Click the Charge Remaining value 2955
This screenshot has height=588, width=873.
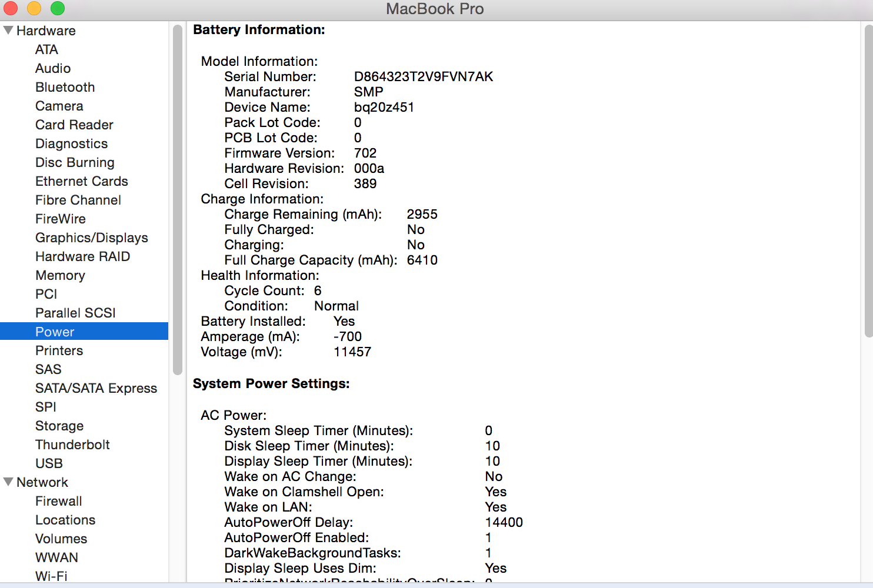point(422,214)
